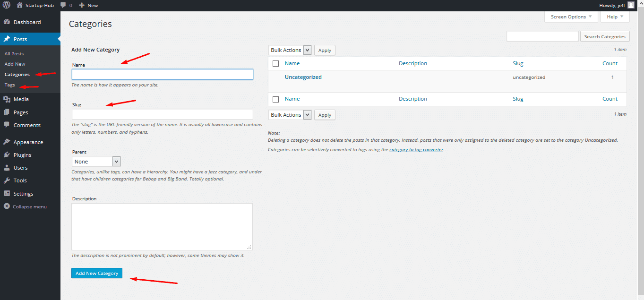Viewport: 644px width, 300px height.
Task: Open the category to tag converter link
Action: click(416, 150)
